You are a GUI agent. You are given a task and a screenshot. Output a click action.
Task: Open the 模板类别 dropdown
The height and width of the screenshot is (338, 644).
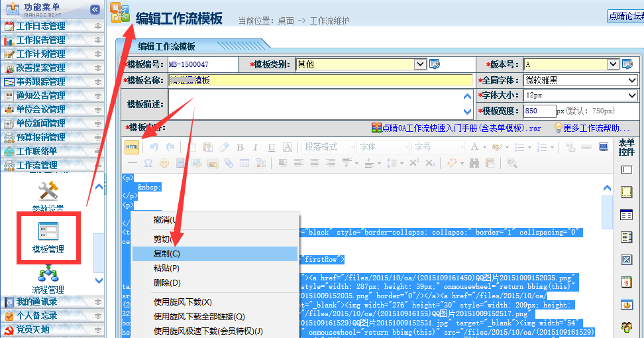pos(420,64)
